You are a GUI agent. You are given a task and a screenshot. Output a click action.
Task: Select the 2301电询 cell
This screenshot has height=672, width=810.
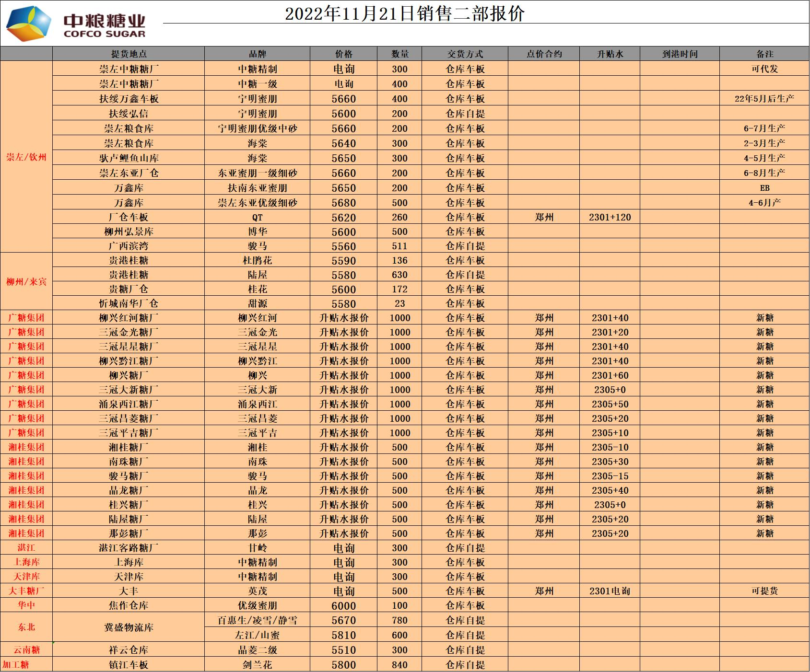pyautogui.click(x=610, y=591)
